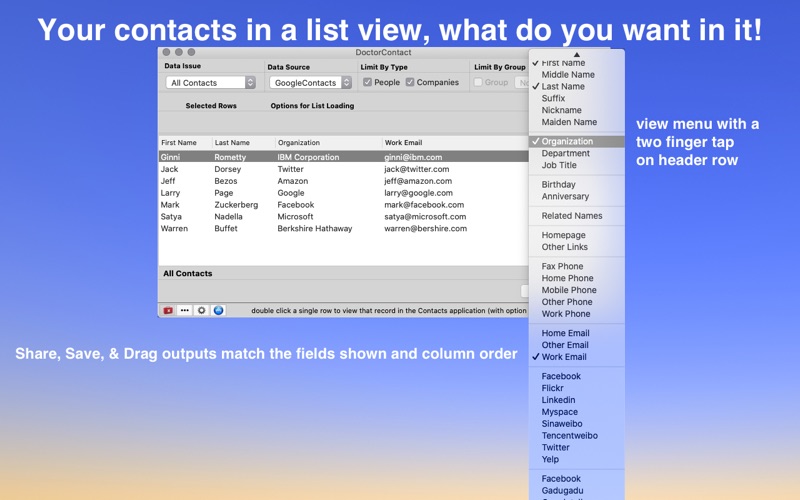The image size is (800, 500).
Task: Select the highlighted Organization menu entry
Action: [x=577, y=141]
